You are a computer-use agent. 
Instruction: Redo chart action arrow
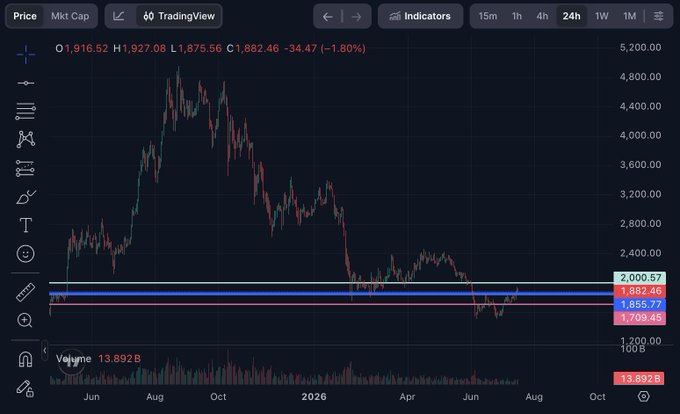tap(356, 16)
